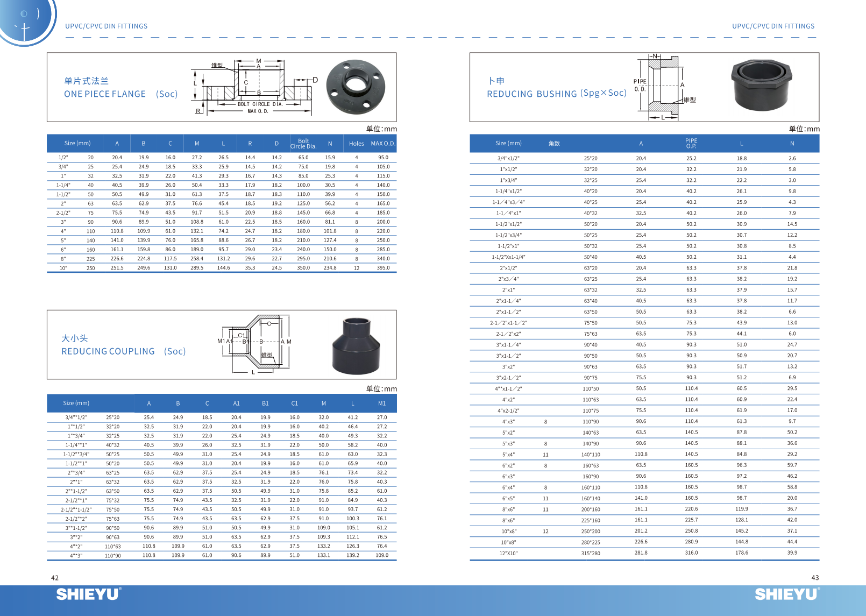Click page number 42
This screenshot has height=616, width=866.
55,578
